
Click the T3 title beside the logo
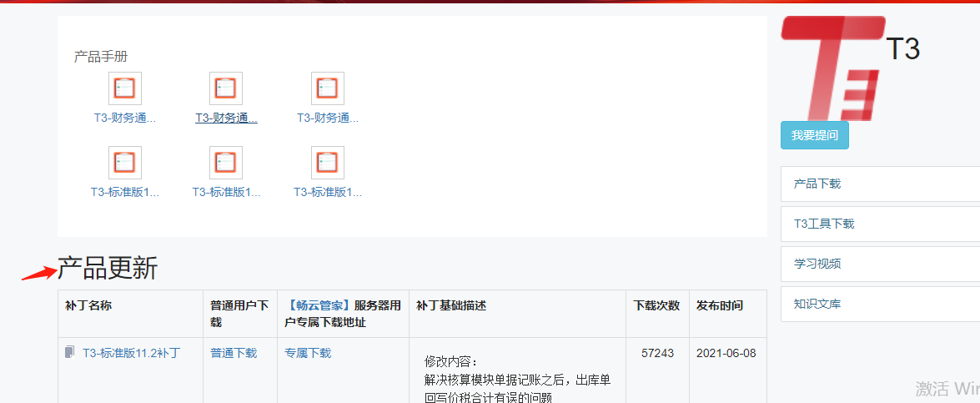click(903, 48)
